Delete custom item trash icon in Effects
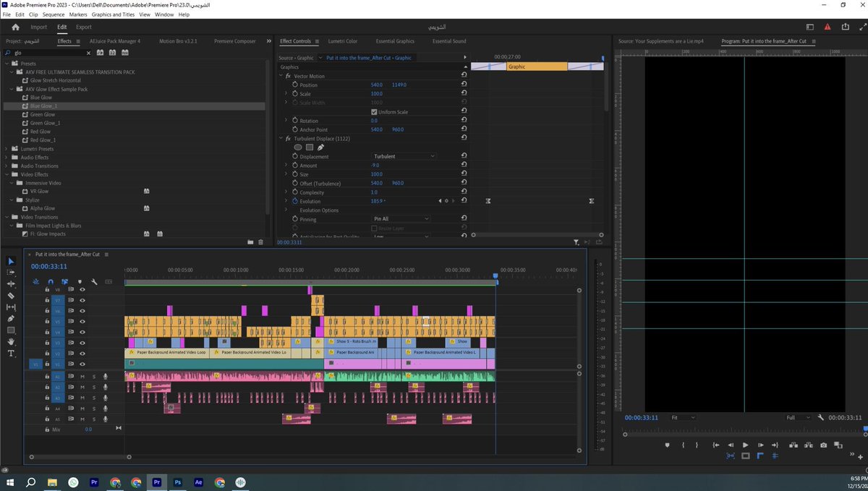Viewport: 868px width, 491px height. (260, 242)
